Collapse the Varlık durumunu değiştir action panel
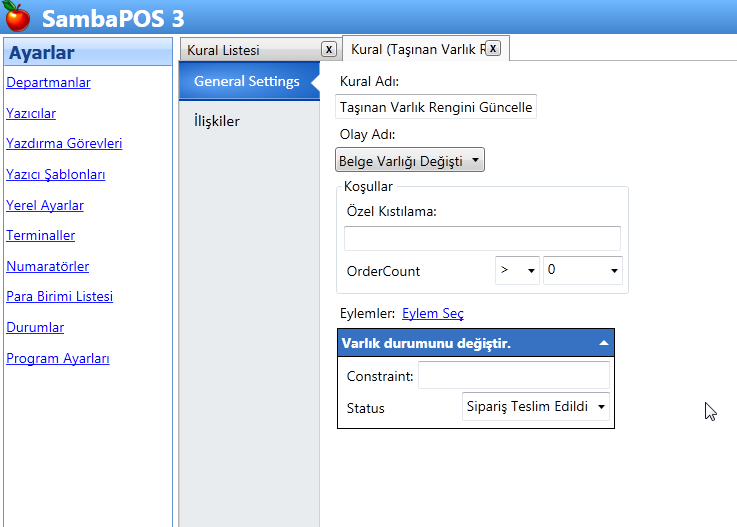The height and width of the screenshot is (527, 737). (x=603, y=343)
